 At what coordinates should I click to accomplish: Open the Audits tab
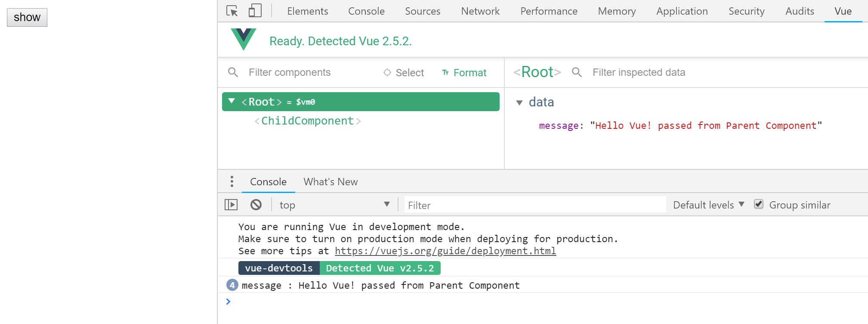[x=800, y=11]
